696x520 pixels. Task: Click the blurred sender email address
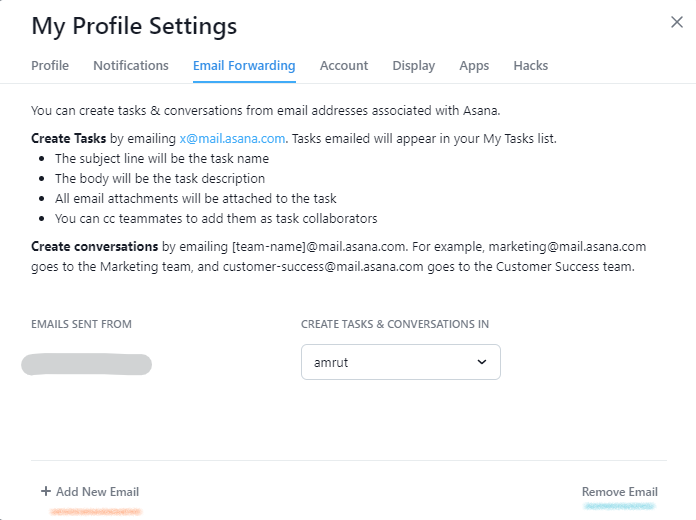click(x=87, y=364)
